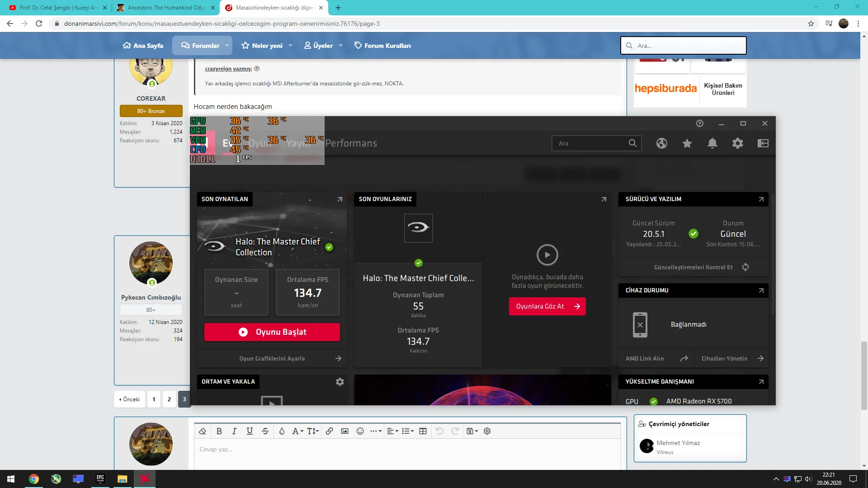Go to page 1 of the thread
This screenshot has height=488, width=868.
coord(154,399)
